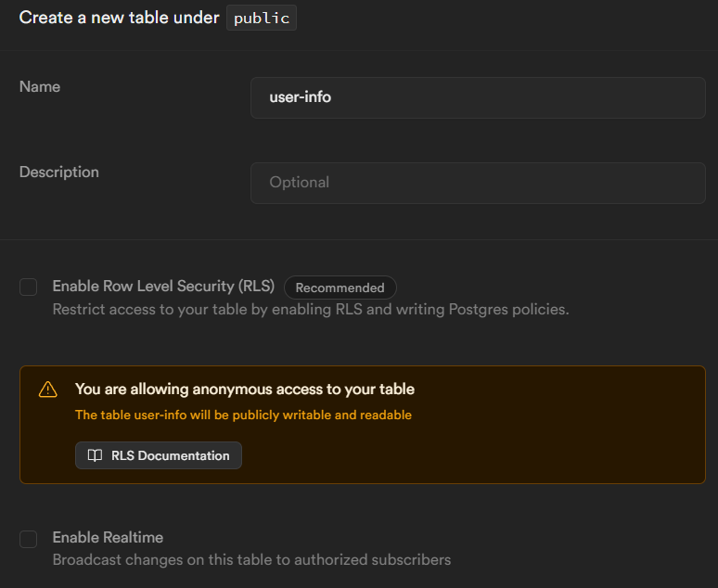Click the book icon beside RLS Documentation
The width and height of the screenshot is (718, 588).
tap(95, 455)
